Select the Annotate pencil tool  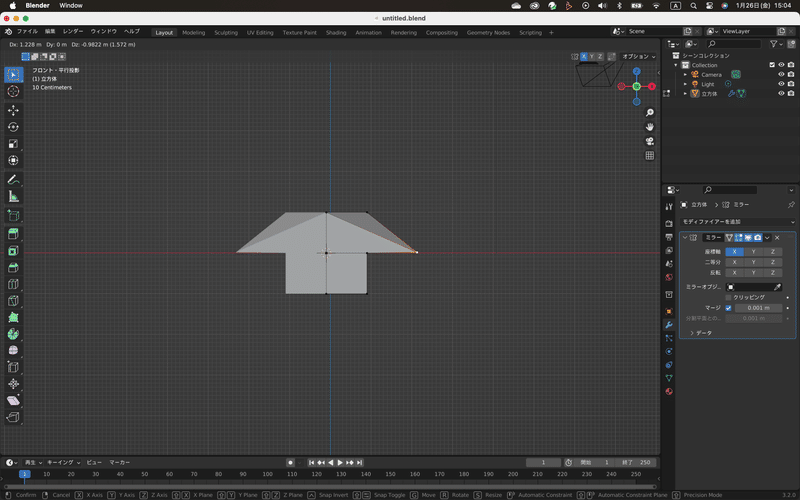13,180
